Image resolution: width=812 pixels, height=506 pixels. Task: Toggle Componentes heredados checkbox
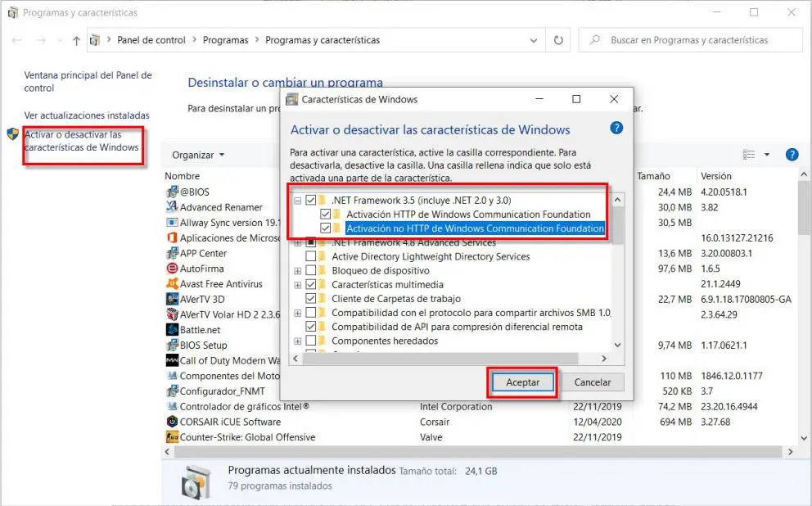[x=311, y=341]
